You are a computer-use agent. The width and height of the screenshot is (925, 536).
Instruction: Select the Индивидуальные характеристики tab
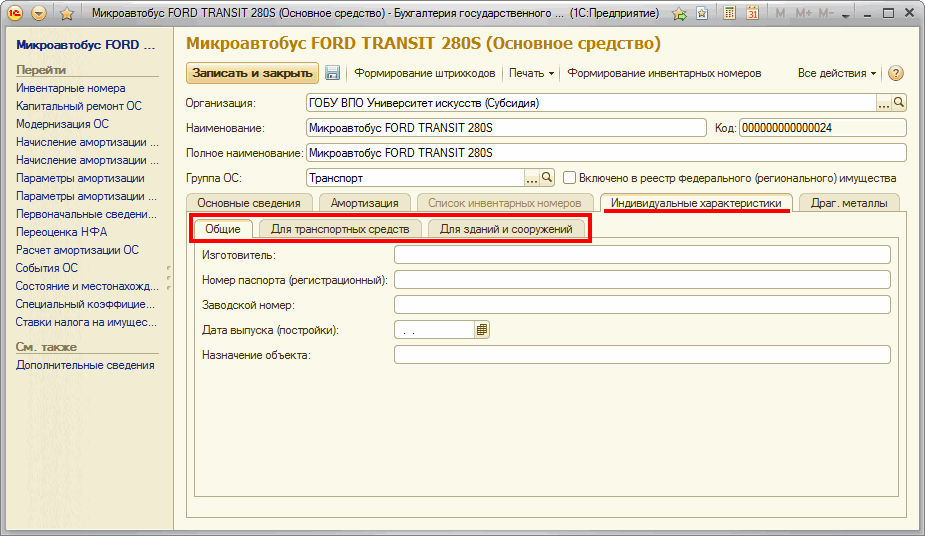[x=696, y=203]
